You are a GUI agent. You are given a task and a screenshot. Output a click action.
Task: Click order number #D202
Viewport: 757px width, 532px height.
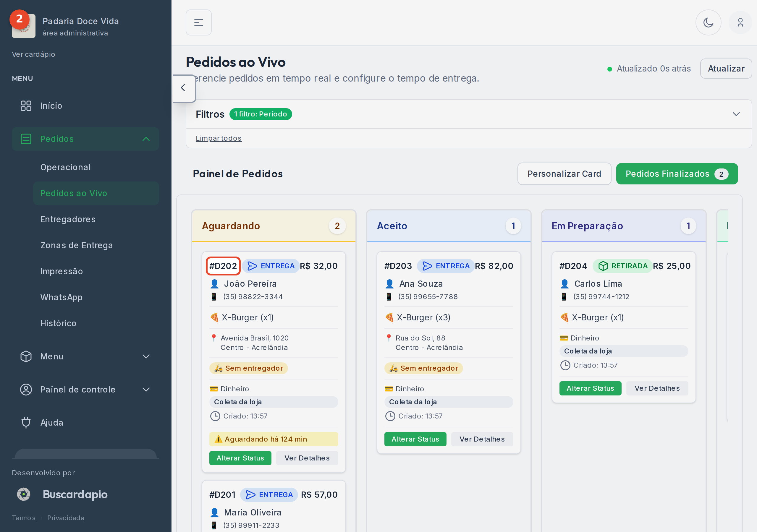(223, 266)
